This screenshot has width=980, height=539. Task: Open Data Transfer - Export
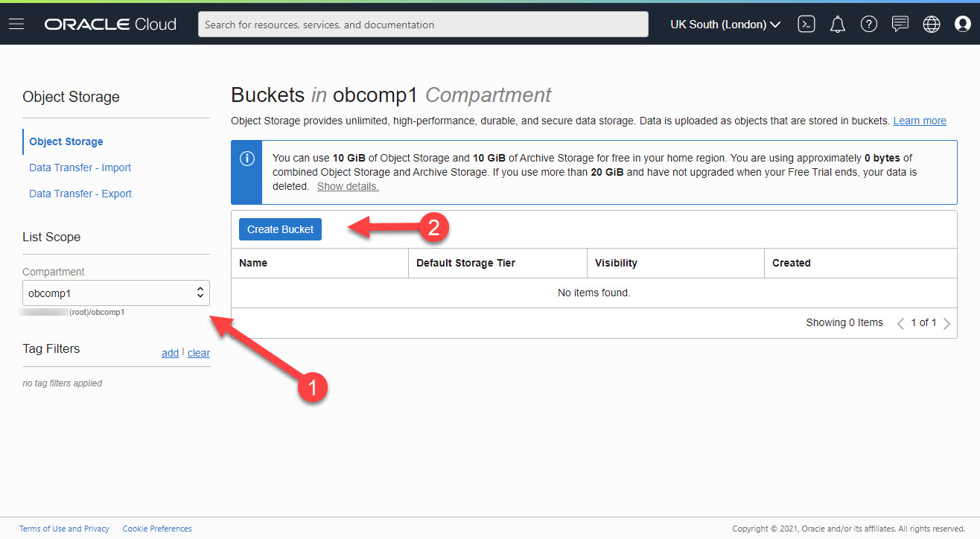[80, 194]
